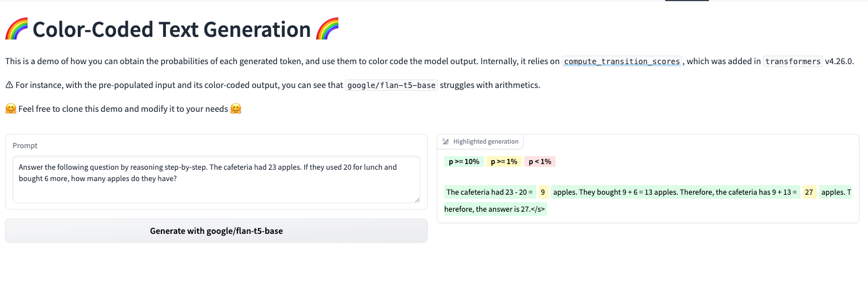Click the rainbow emoji before the title
868x281 pixels.
pos(16,29)
